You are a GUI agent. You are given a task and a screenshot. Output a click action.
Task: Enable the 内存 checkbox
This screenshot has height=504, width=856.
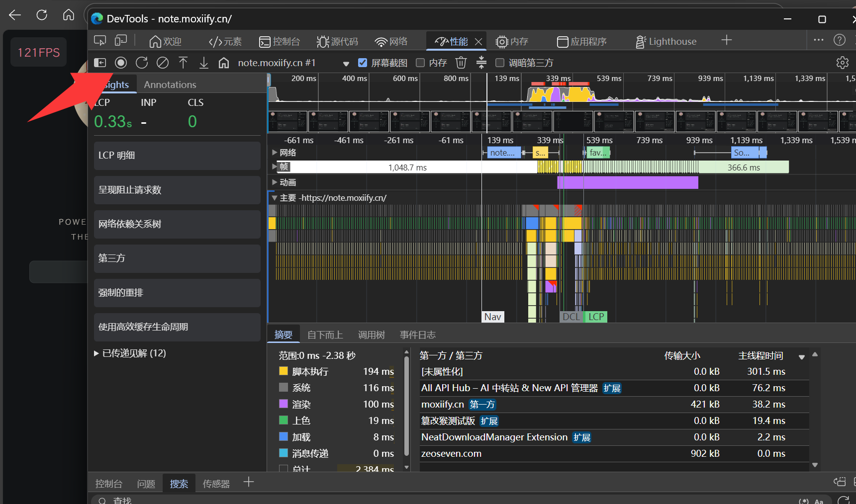tap(420, 63)
